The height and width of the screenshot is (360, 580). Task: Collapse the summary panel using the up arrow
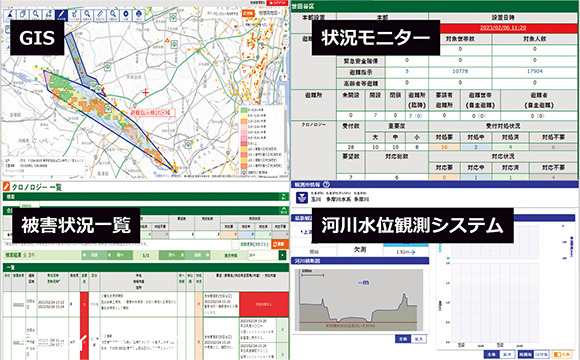tap(284, 211)
